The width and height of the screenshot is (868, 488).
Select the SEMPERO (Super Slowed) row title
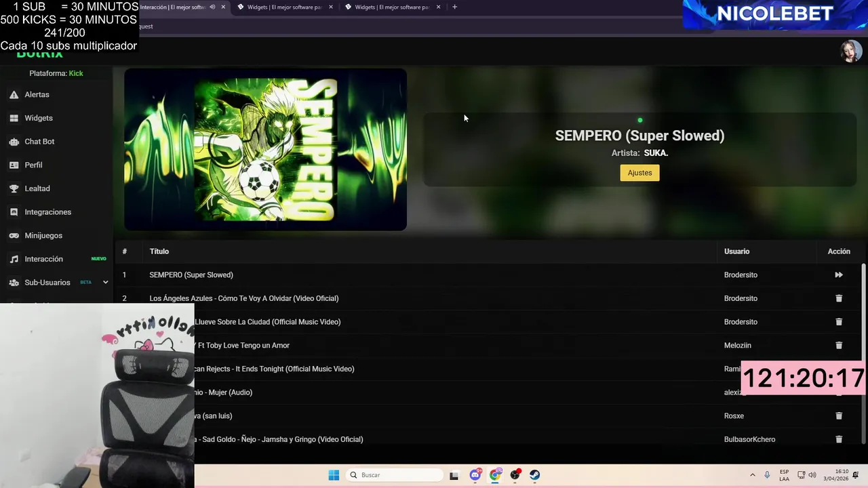click(x=191, y=274)
